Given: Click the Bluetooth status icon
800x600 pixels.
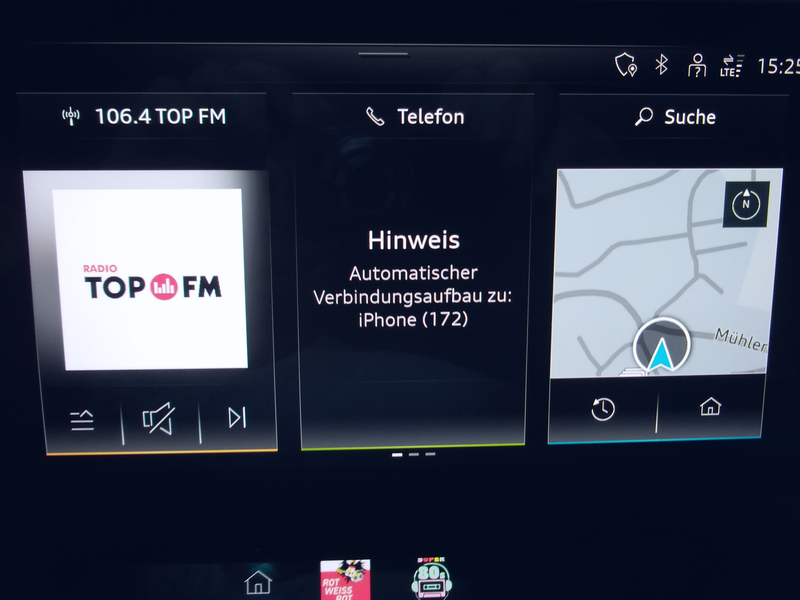Looking at the screenshot, I should pyautogui.click(x=661, y=65).
